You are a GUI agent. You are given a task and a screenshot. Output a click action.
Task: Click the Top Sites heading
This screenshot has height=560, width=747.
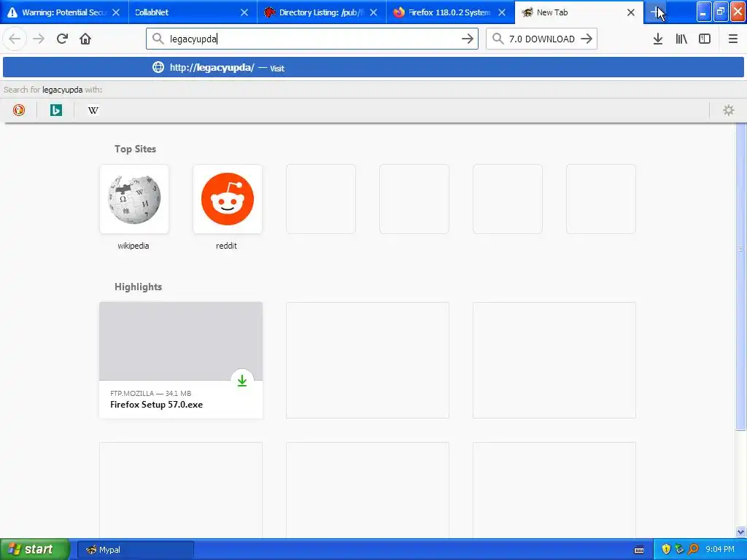click(135, 149)
